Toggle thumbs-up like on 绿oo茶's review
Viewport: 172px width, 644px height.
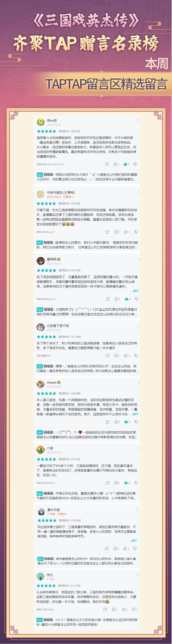point(126,164)
